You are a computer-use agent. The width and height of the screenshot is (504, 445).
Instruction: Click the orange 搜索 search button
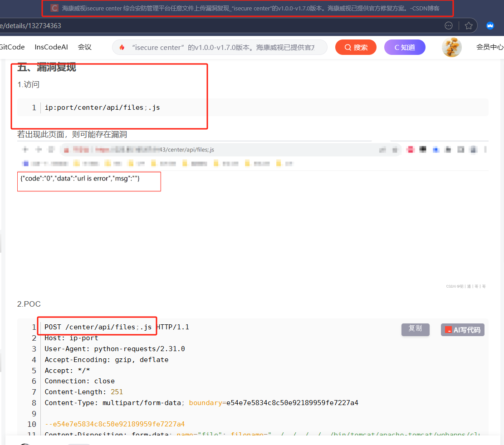tap(356, 47)
